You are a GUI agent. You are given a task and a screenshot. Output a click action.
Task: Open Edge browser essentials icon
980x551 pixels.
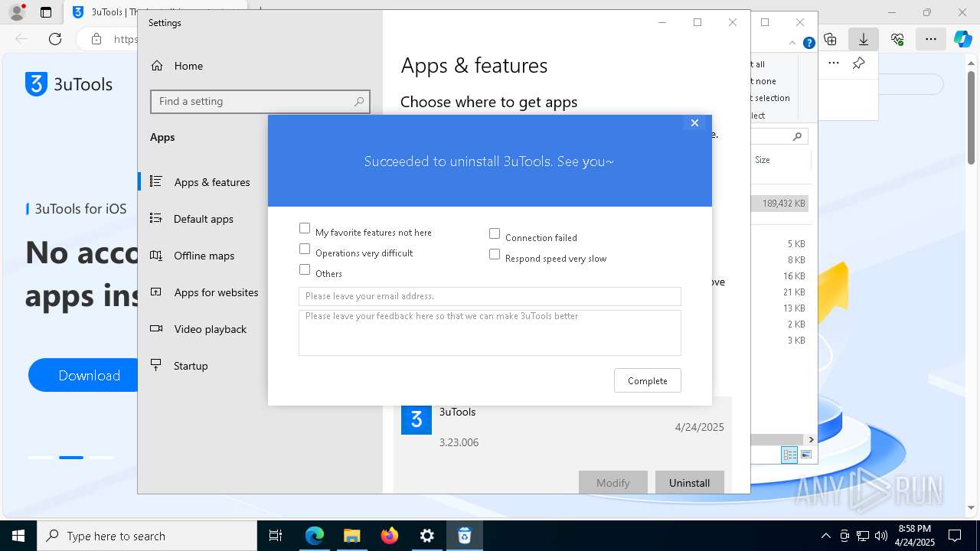tap(897, 39)
